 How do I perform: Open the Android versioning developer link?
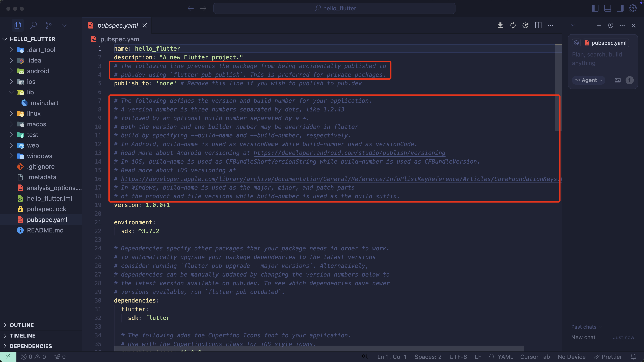coord(349,153)
